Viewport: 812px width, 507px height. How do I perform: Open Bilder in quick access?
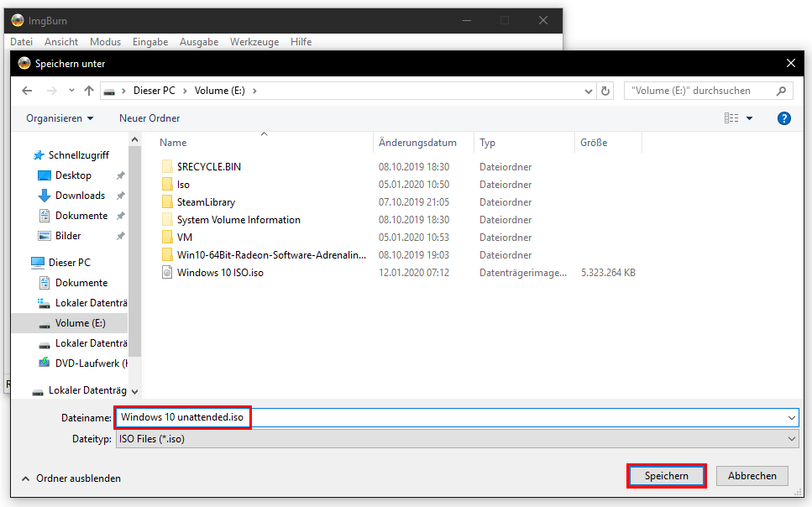(68, 236)
